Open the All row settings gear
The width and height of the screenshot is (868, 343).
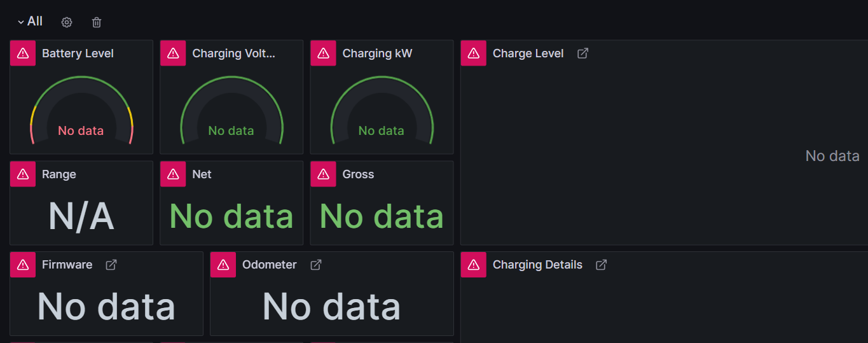[67, 22]
